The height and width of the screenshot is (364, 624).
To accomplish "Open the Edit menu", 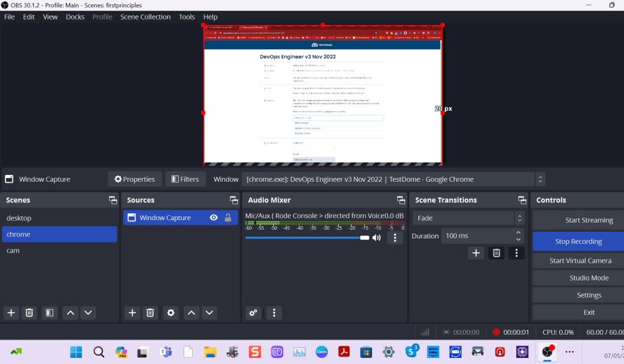I will click(x=29, y=16).
